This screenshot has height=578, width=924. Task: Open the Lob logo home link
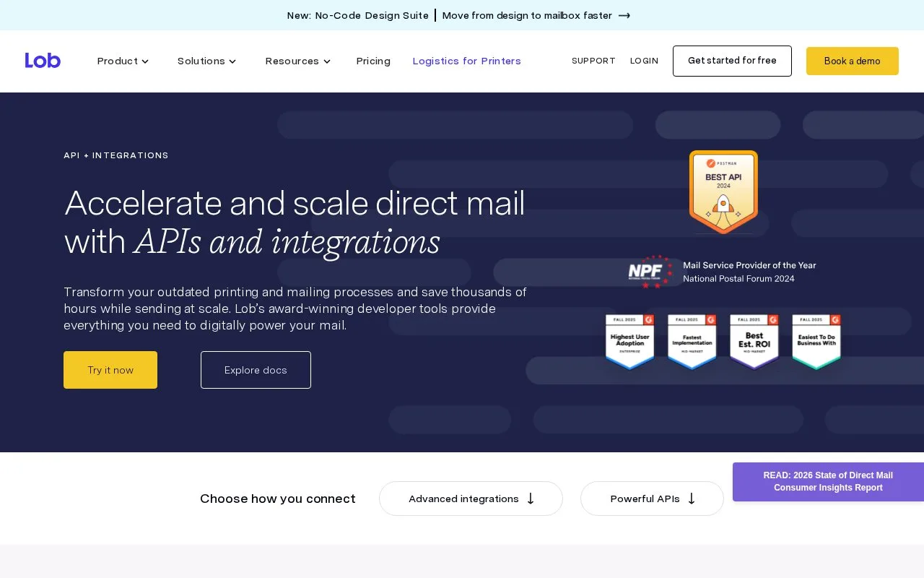[43, 61]
